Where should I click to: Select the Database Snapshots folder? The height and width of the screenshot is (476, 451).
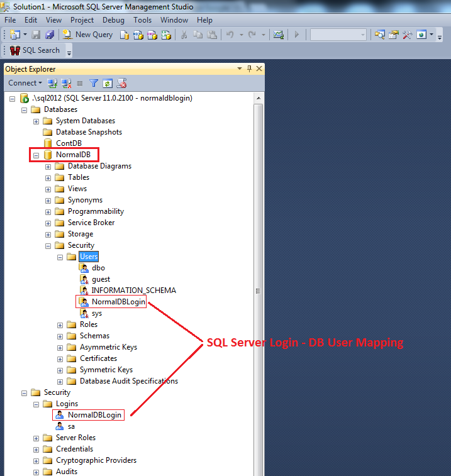click(x=89, y=132)
